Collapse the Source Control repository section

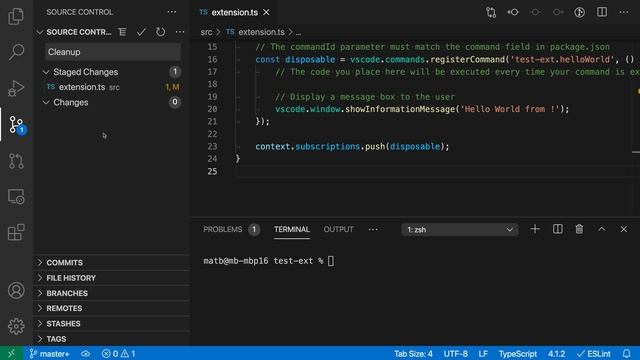pos(40,32)
